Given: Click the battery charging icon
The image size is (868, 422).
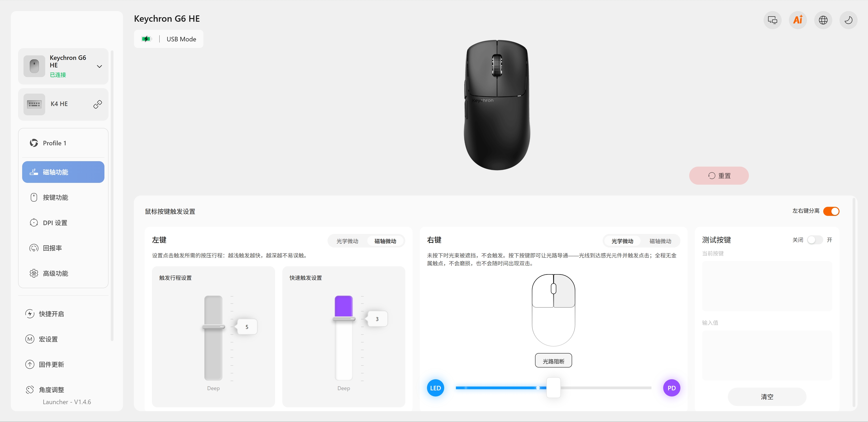Looking at the screenshot, I should (146, 39).
